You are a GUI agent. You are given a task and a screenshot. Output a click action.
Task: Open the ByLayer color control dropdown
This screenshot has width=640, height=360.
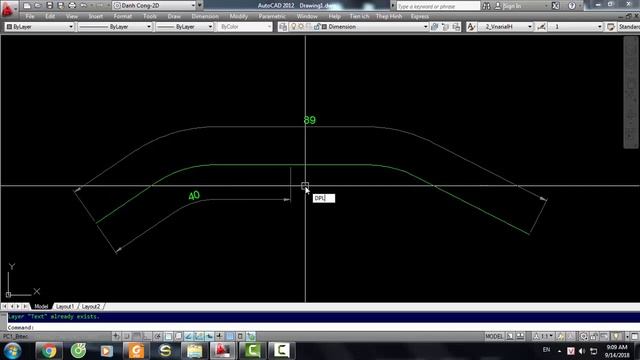point(40,27)
